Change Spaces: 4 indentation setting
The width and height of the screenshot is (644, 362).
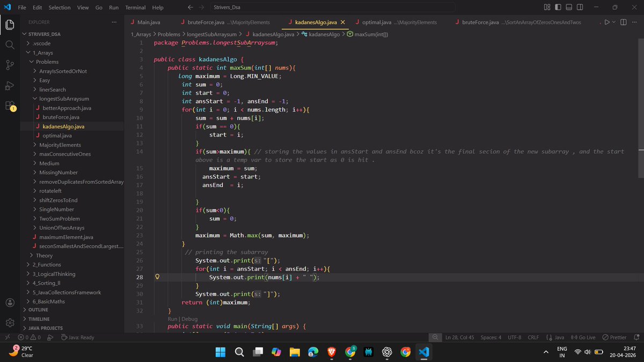491,337
